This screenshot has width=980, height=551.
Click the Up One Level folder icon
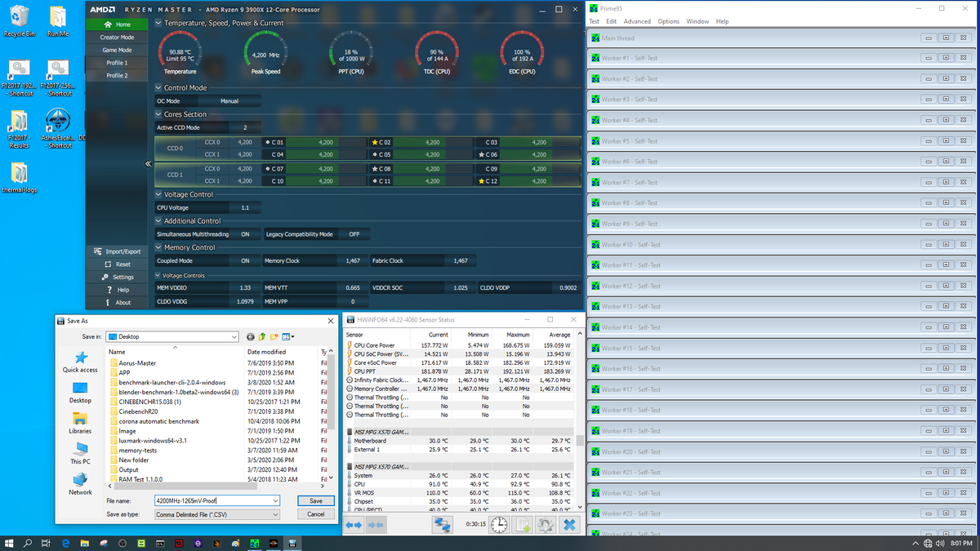point(263,336)
